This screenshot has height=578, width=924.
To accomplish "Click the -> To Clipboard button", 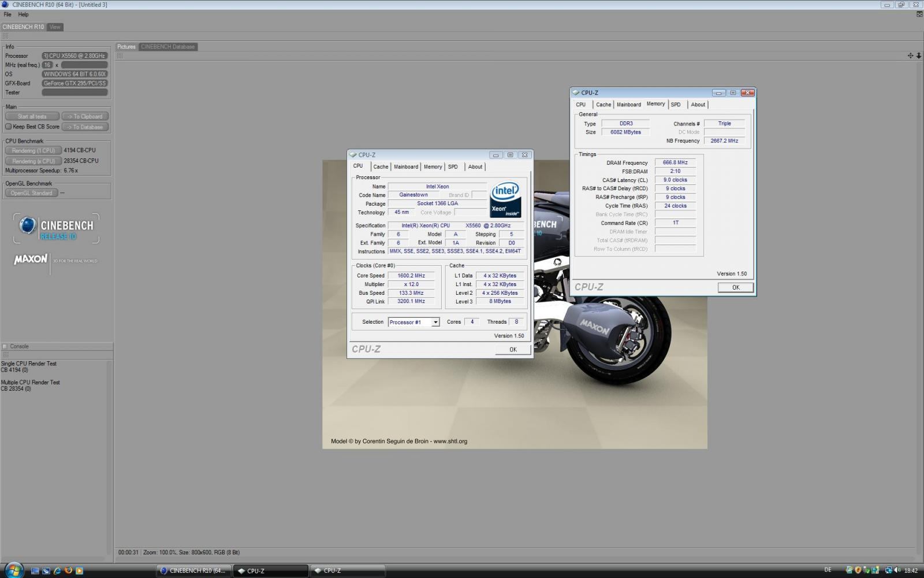I will pyautogui.click(x=85, y=117).
